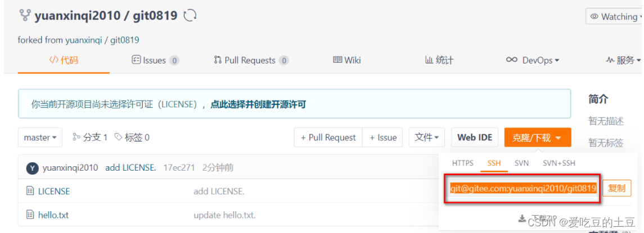Click the branch icon next to 分支 1
This screenshot has width=644, height=233.
76,137
